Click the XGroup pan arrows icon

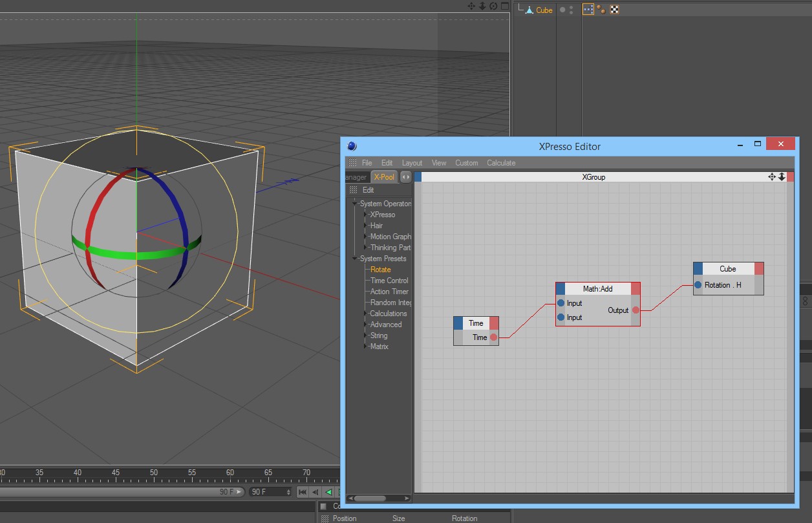771,177
